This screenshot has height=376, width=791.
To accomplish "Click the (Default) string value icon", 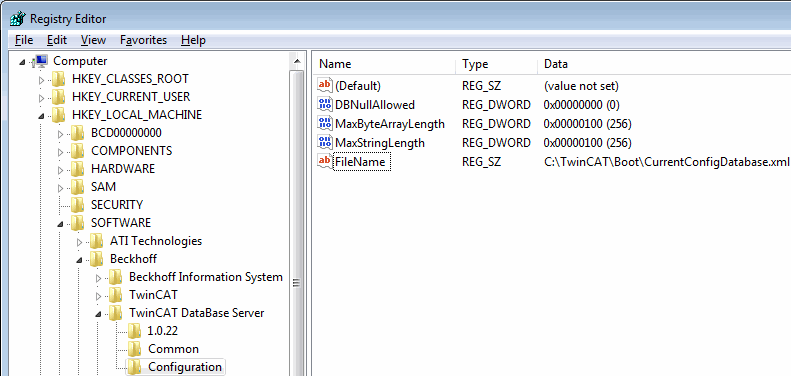I will [x=325, y=86].
